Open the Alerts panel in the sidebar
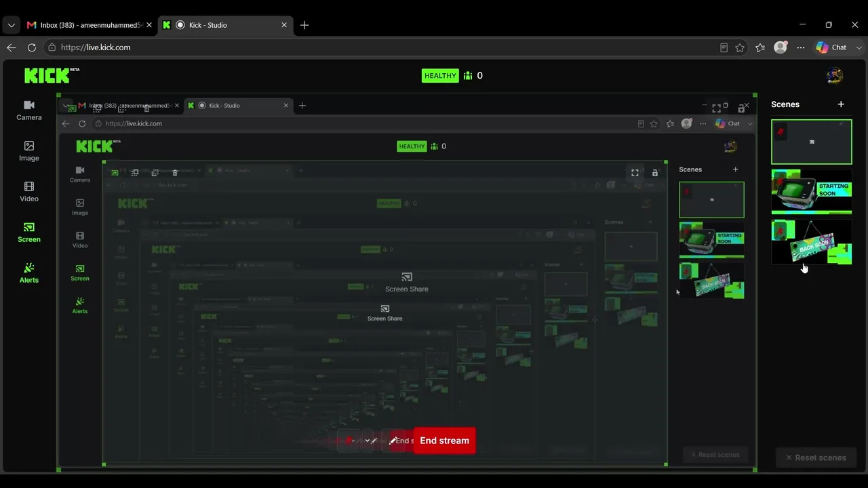The width and height of the screenshot is (868, 488). [x=29, y=273]
